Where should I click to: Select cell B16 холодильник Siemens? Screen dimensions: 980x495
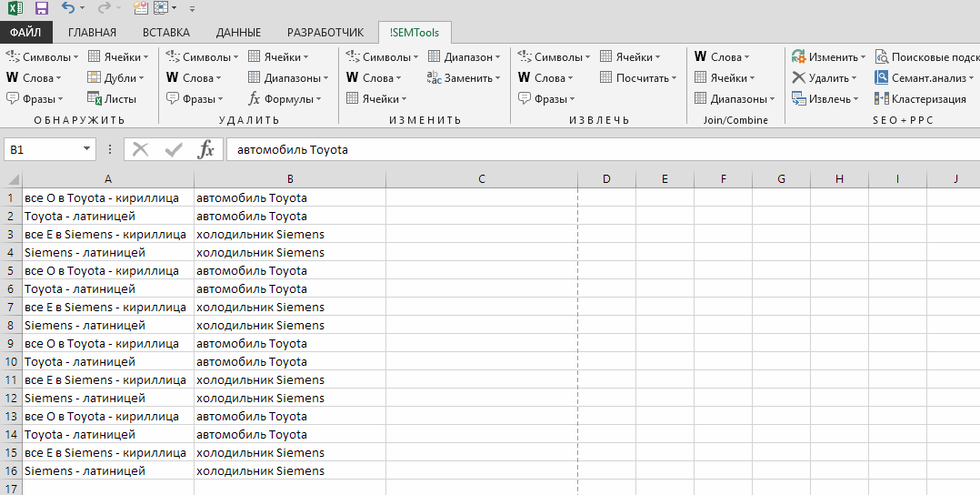pyautogui.click(x=290, y=470)
